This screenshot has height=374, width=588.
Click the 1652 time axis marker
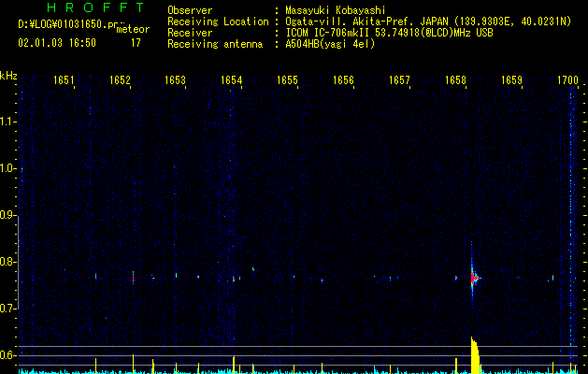(120, 80)
